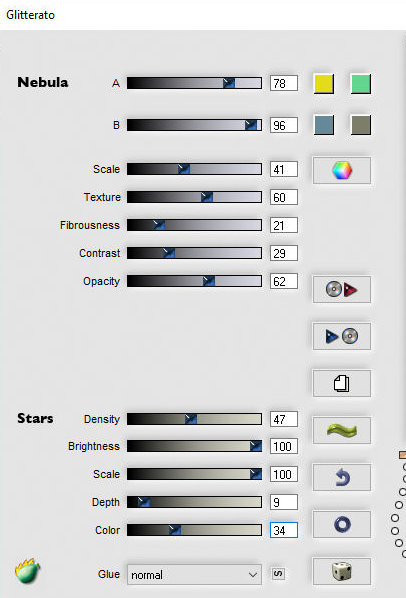Open the Glue mode dropdown
The image size is (406, 598).
click(194, 574)
